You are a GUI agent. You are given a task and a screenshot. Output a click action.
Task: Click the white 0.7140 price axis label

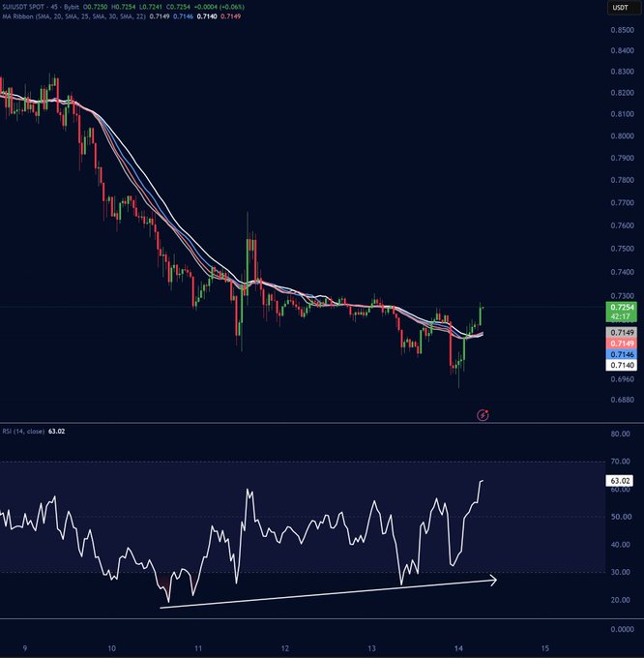pos(622,365)
